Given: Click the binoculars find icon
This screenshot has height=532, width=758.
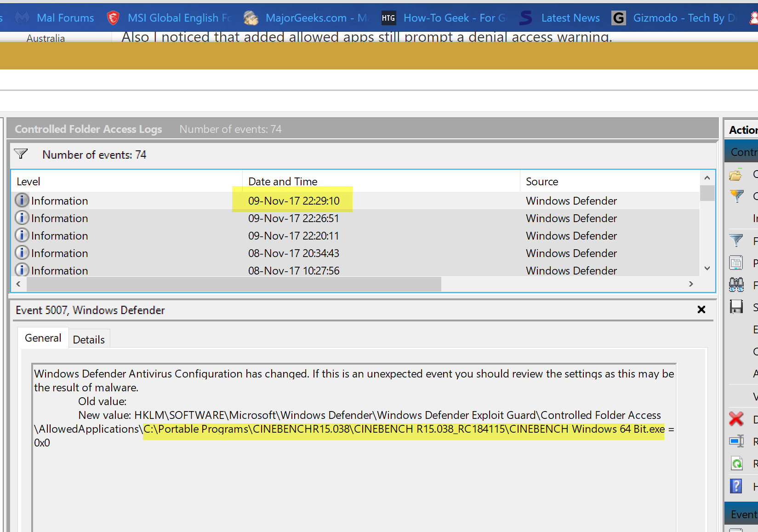Looking at the screenshot, I should 736,285.
